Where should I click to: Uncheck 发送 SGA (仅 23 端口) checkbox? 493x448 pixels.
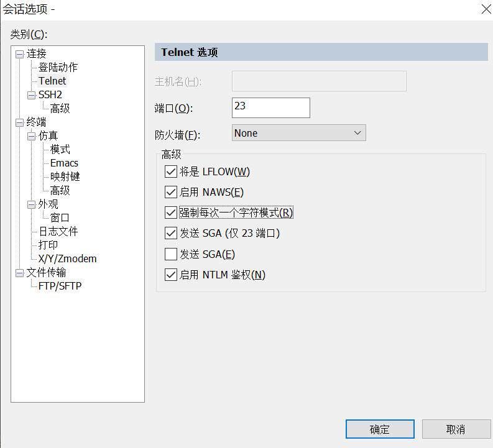tap(171, 234)
